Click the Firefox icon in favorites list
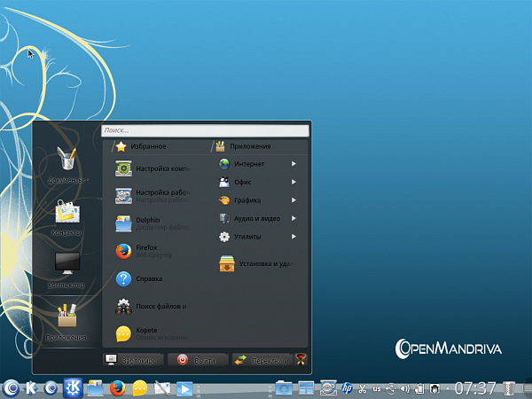This screenshot has height=399, width=532. [123, 252]
